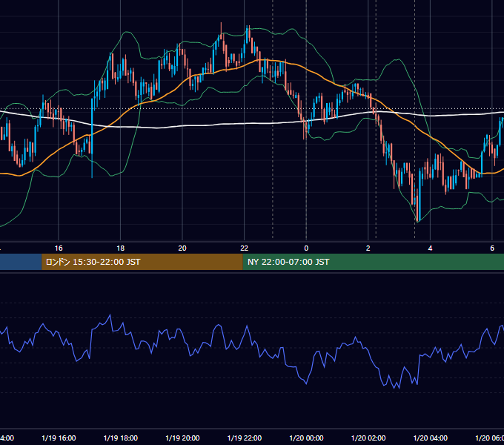
Task: Click the blue session bar before London
Action: pos(21,262)
